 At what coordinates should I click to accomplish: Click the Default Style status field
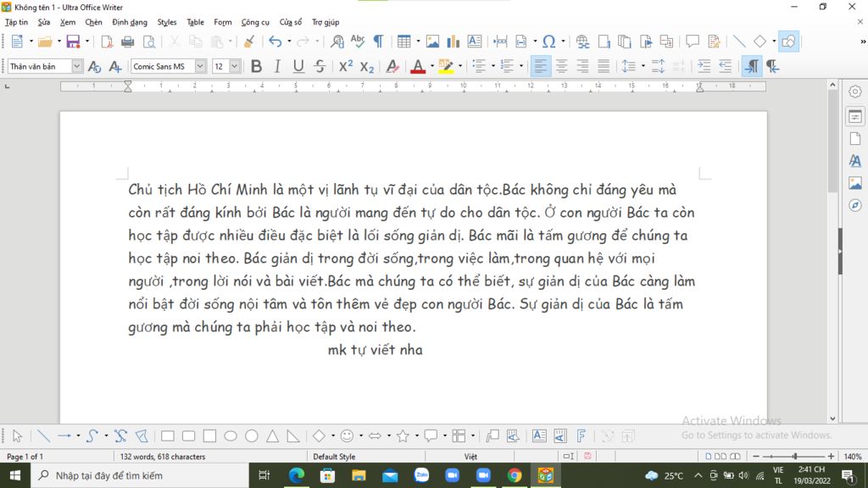click(x=334, y=457)
